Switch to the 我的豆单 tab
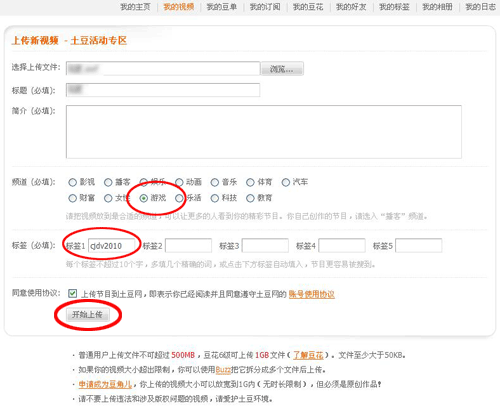This screenshot has height=406, width=500. click(x=222, y=7)
